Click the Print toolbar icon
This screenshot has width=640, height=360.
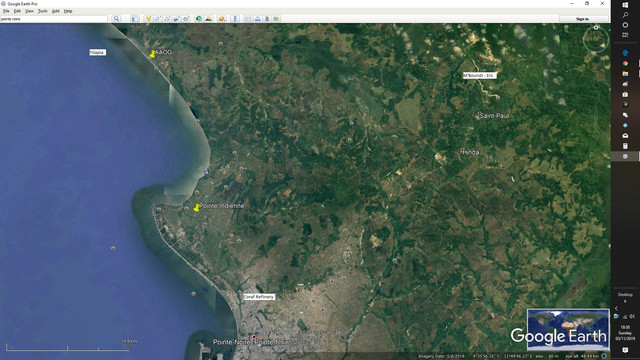pyautogui.click(x=258, y=19)
